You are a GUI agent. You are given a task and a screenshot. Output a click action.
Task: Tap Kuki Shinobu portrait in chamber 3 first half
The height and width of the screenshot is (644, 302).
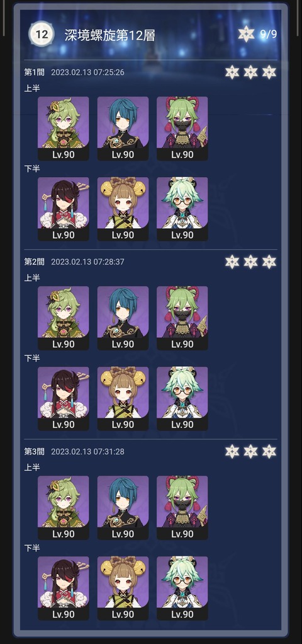point(182,508)
